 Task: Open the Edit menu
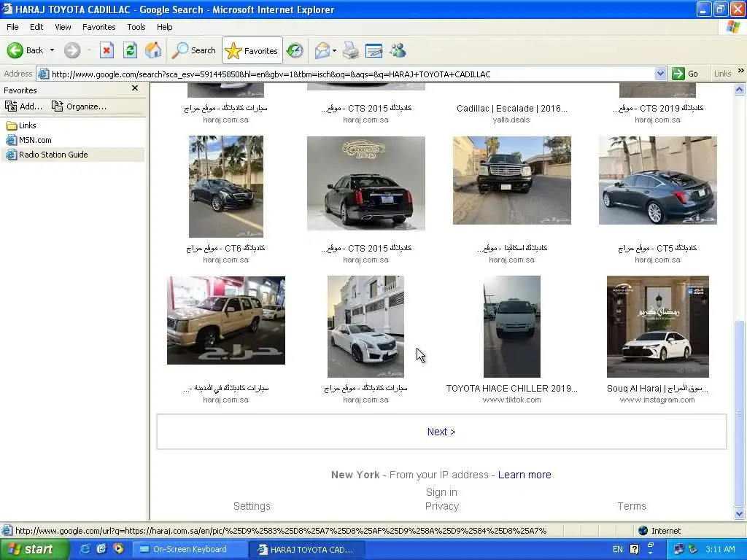(x=36, y=27)
